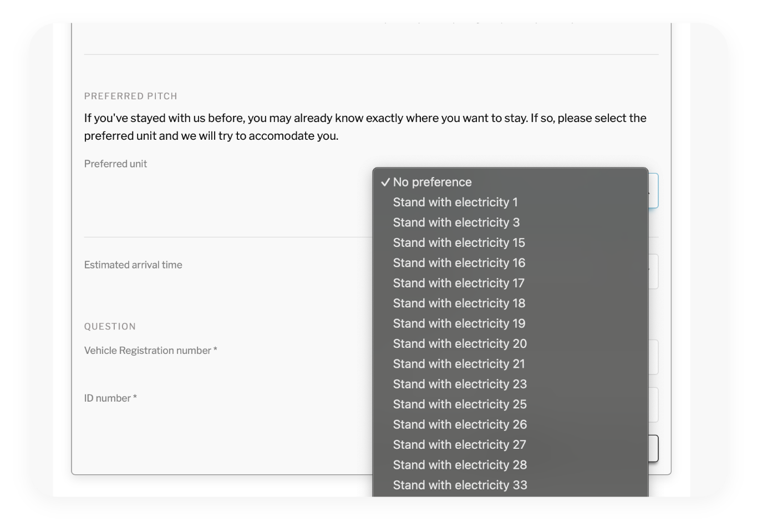Pick Stand with electricity 33
757x532 pixels.
tap(459, 485)
